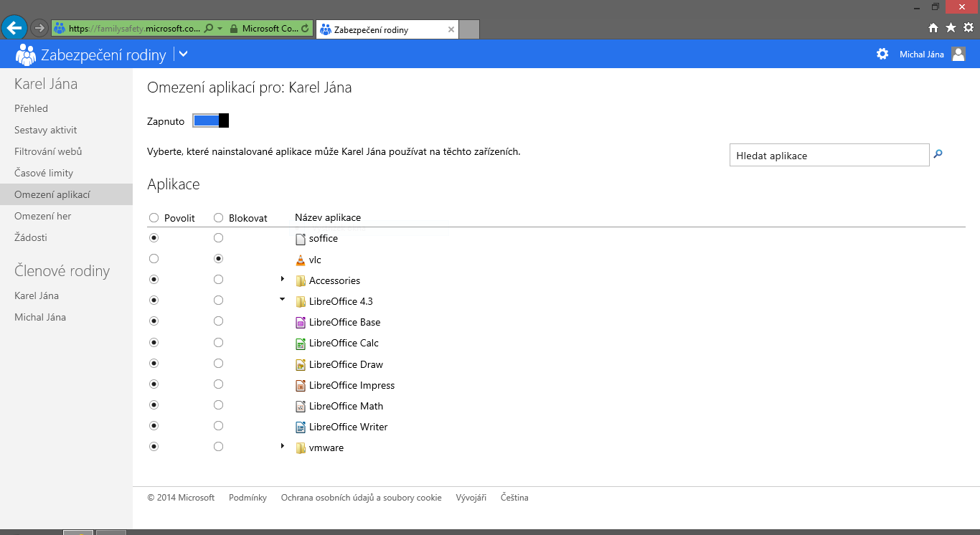Select Blokovat radio for soffice
The image size is (980, 535).
tap(219, 238)
